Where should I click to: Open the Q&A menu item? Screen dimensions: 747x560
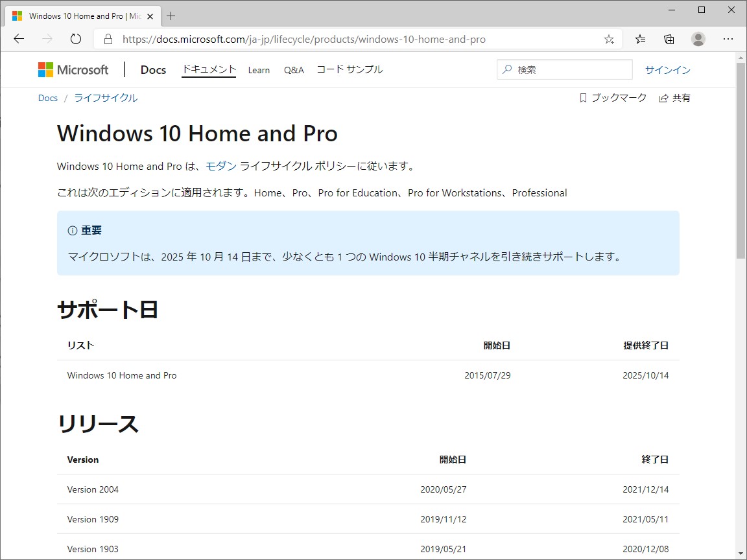[294, 70]
